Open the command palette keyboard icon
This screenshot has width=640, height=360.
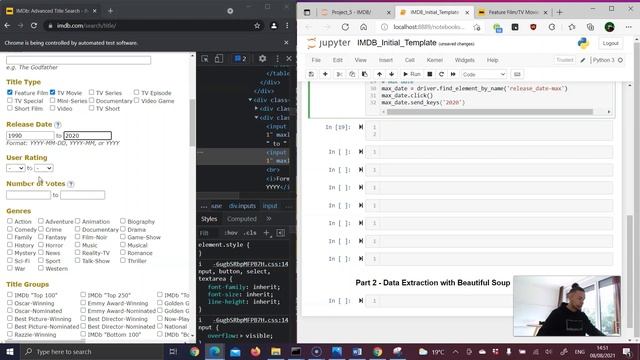[517, 74]
